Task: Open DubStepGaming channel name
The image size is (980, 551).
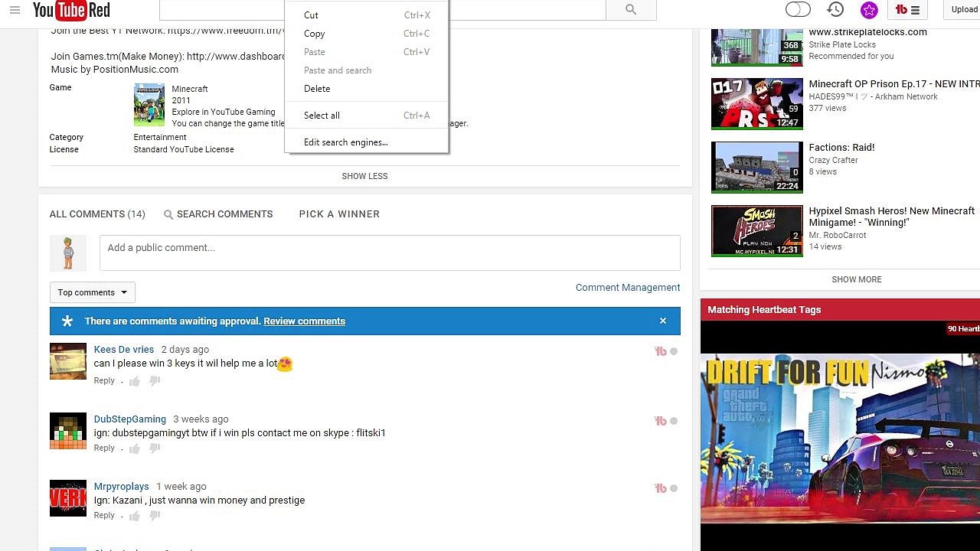Action: point(130,419)
